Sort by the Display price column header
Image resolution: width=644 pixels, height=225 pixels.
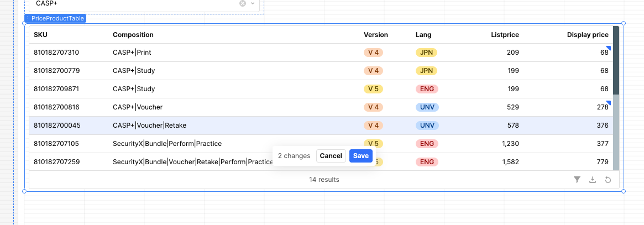click(587, 35)
